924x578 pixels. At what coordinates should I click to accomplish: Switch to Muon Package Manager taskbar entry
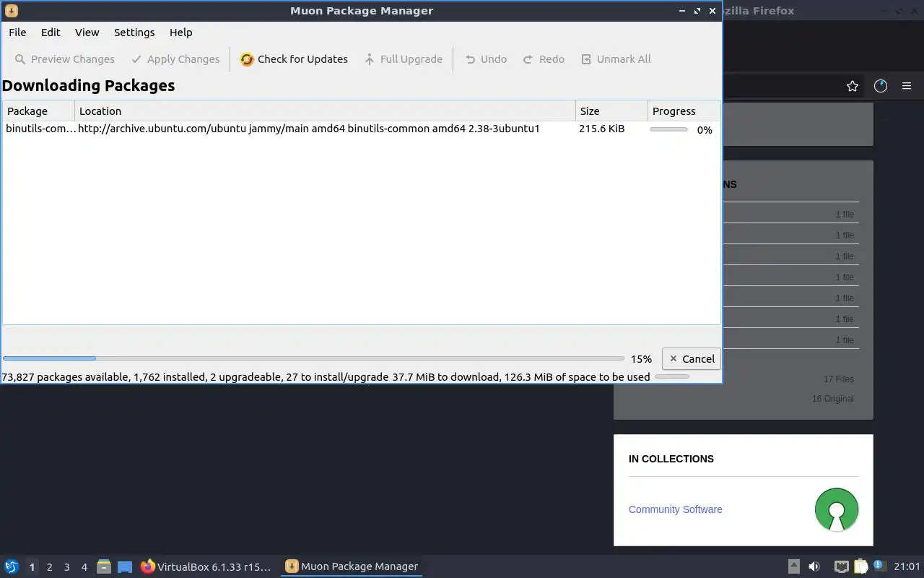click(352, 566)
